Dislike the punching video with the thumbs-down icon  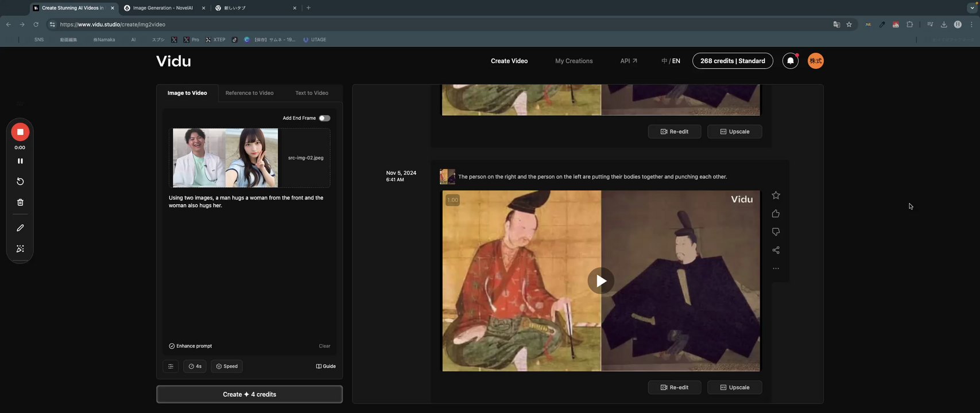click(x=776, y=232)
